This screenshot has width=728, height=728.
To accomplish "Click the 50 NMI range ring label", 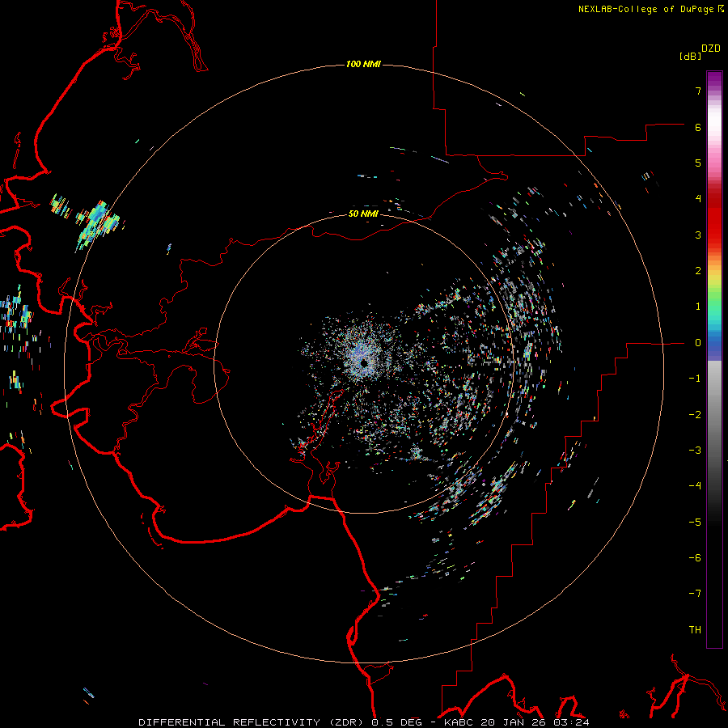I will click(x=363, y=214).
